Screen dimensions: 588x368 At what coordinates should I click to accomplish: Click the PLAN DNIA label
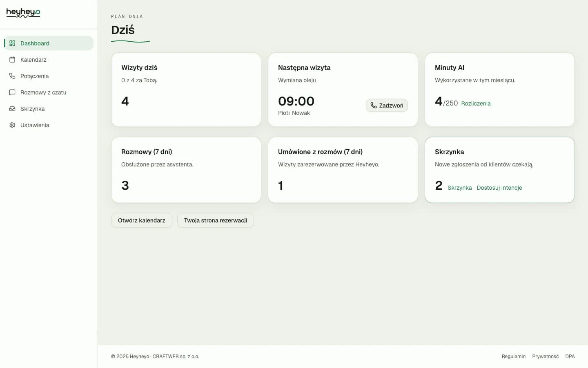[127, 16]
